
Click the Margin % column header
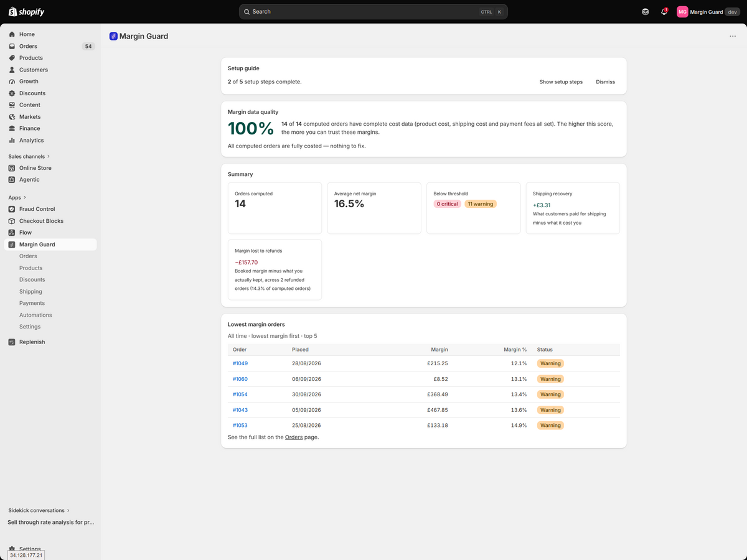[515, 350]
